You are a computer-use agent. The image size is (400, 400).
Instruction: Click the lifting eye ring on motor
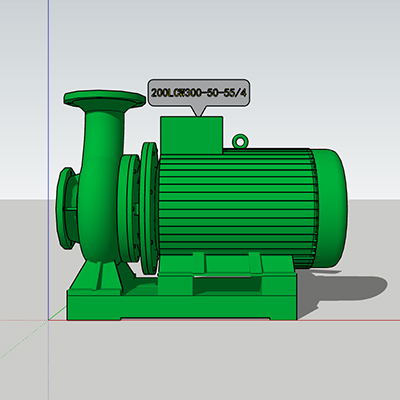(240, 141)
